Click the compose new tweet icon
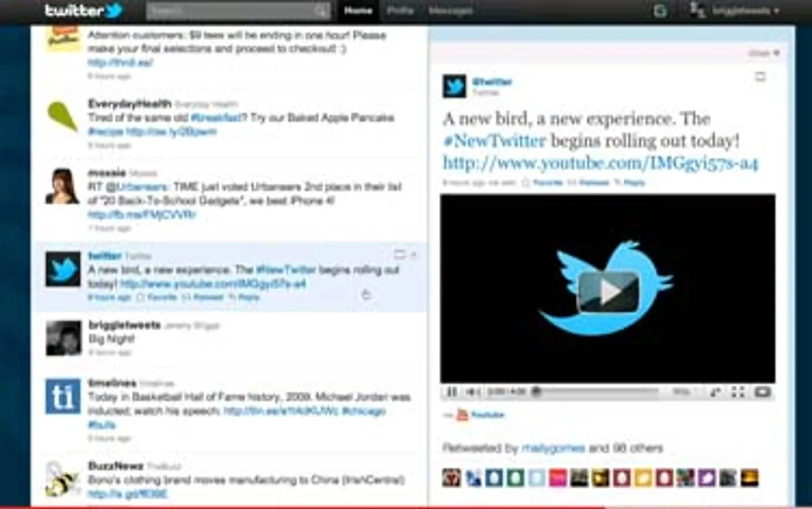The width and height of the screenshot is (812, 509). (660, 11)
